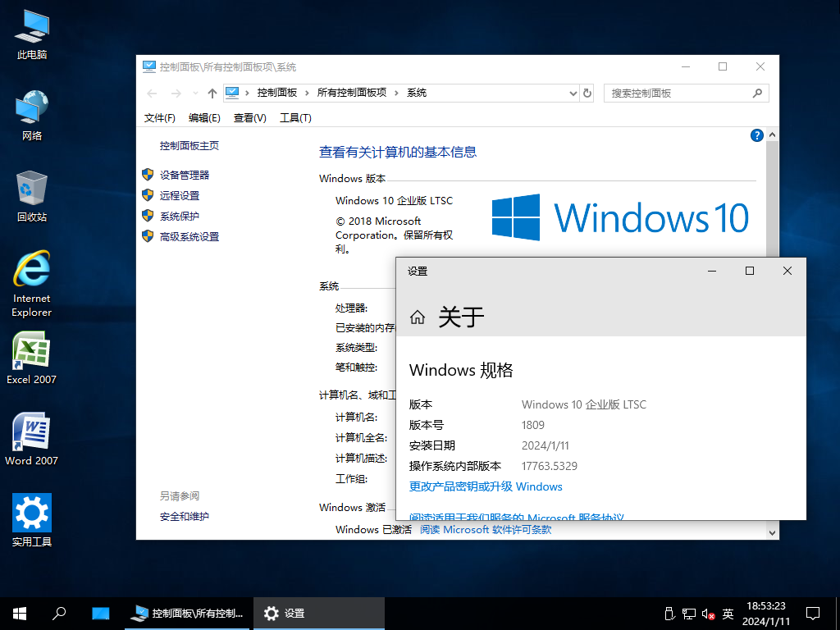Click the 英 input method indicator
Image resolution: width=840 pixels, height=630 pixels.
click(728, 614)
